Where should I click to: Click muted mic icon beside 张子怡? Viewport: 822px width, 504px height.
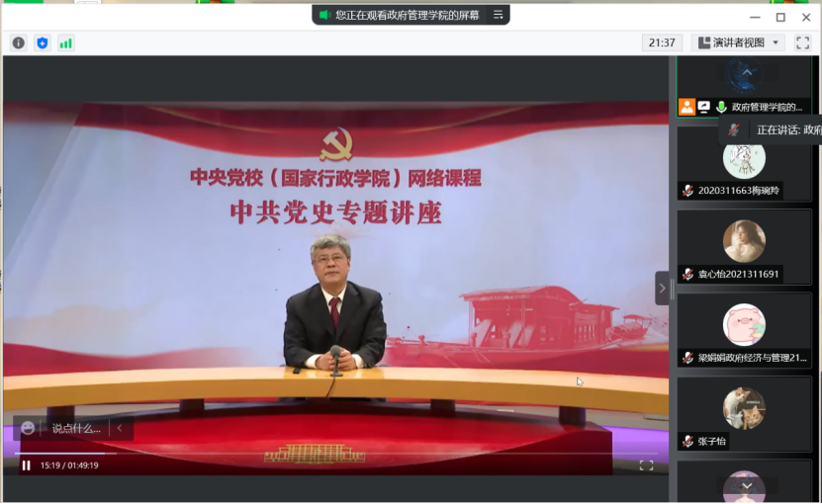[x=688, y=441]
